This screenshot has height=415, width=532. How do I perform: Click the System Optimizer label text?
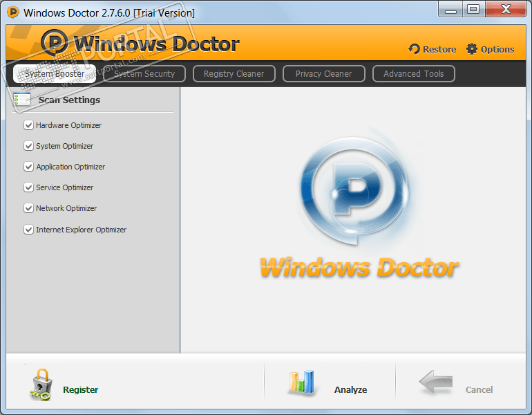click(65, 146)
